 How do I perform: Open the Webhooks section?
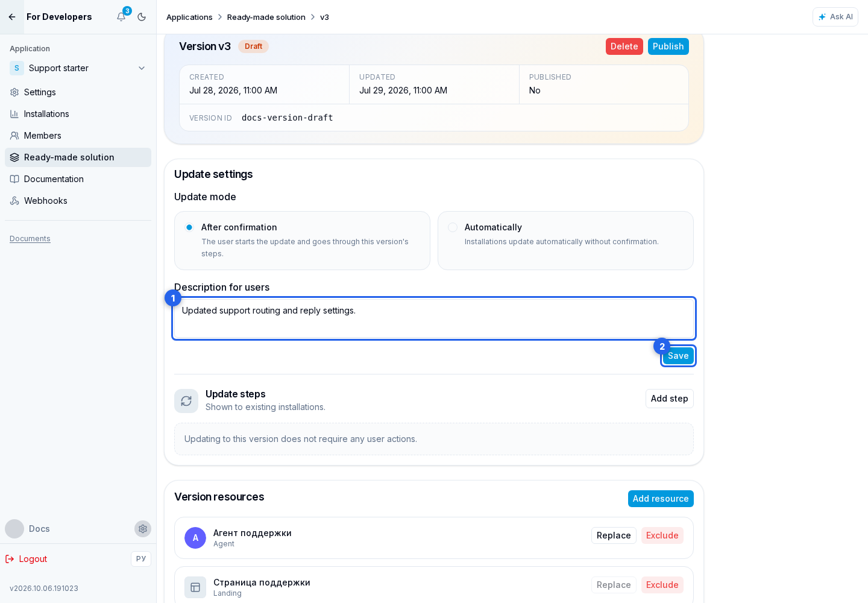click(x=78, y=201)
